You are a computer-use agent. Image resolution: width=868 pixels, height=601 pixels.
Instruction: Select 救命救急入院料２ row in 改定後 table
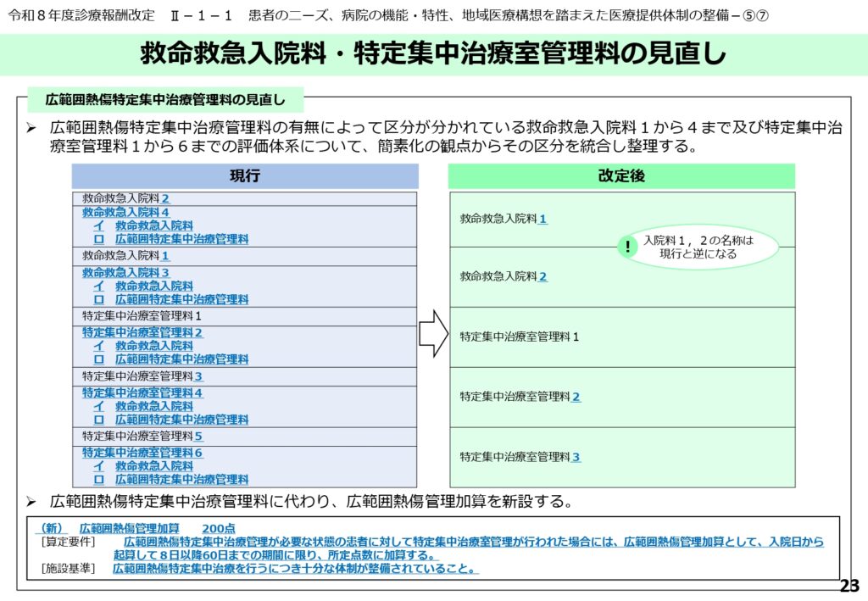coord(504,276)
